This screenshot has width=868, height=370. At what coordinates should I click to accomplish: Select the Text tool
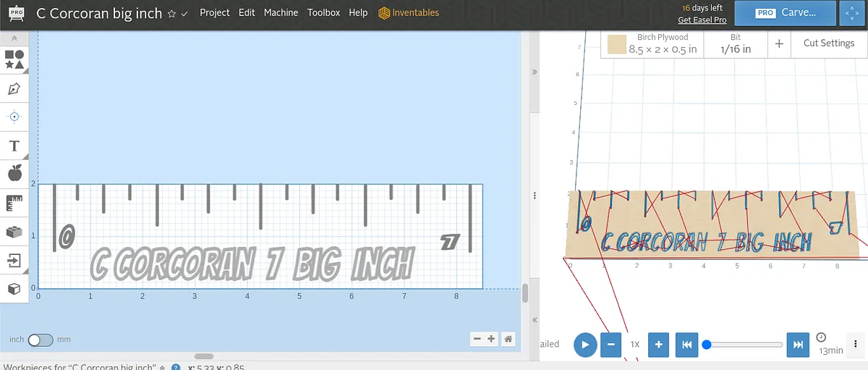point(14,146)
